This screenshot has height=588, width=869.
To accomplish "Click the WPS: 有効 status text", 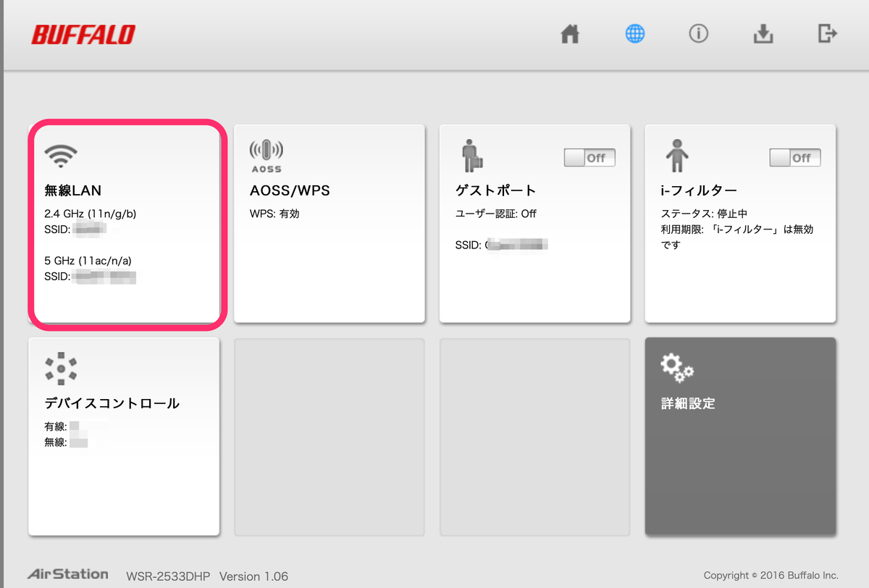I will click(274, 214).
